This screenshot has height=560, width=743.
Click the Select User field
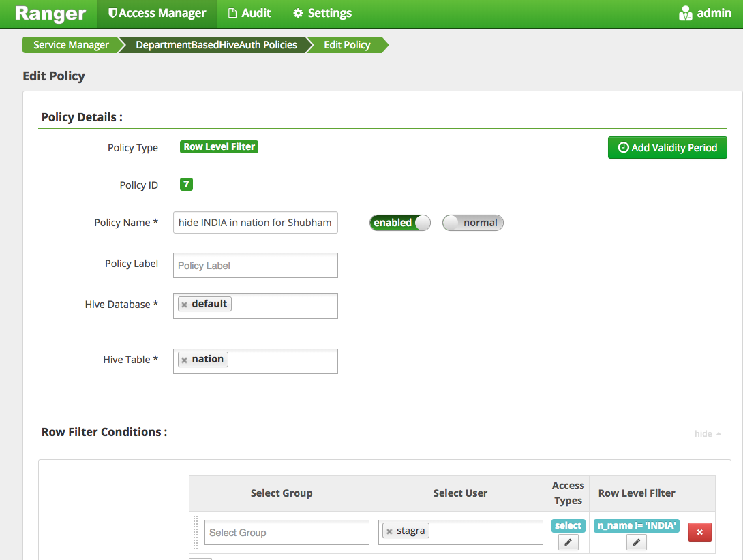(x=461, y=533)
